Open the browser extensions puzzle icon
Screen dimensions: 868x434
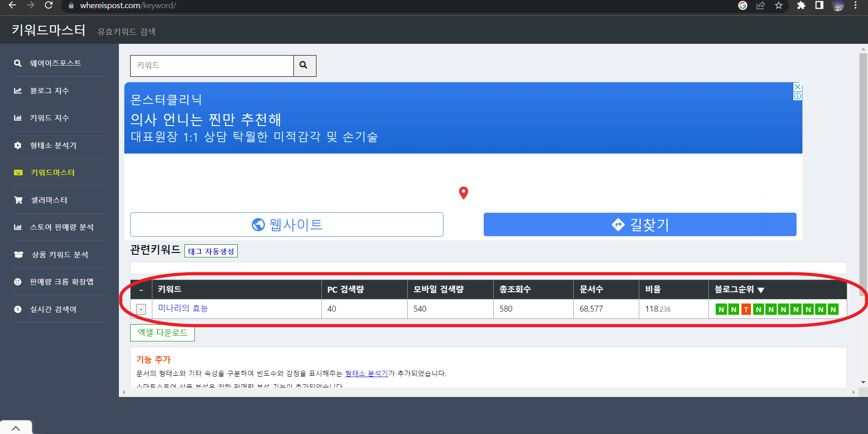tap(801, 6)
